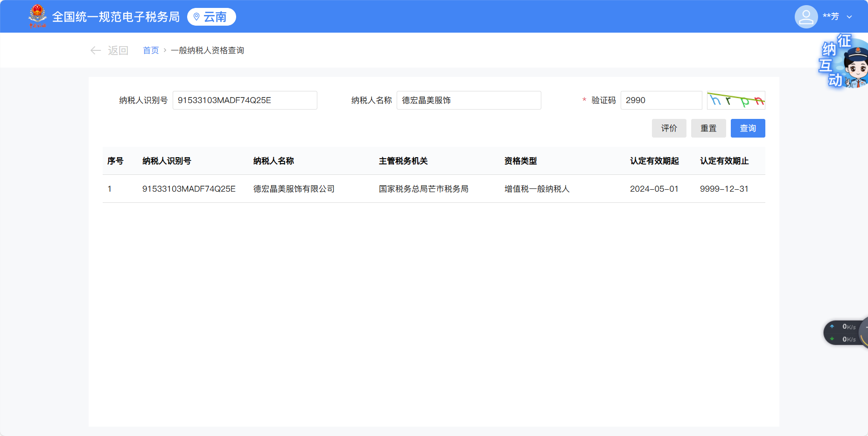This screenshot has height=436, width=868.
Task: Select 一般纳税人资格查询 breadcrumb item
Action: coord(207,50)
